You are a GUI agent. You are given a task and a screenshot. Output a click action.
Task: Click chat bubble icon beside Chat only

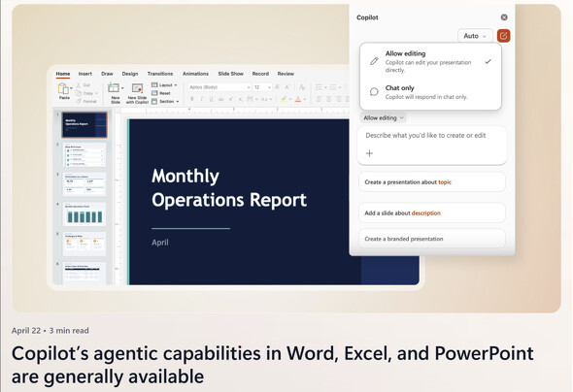pyautogui.click(x=374, y=91)
